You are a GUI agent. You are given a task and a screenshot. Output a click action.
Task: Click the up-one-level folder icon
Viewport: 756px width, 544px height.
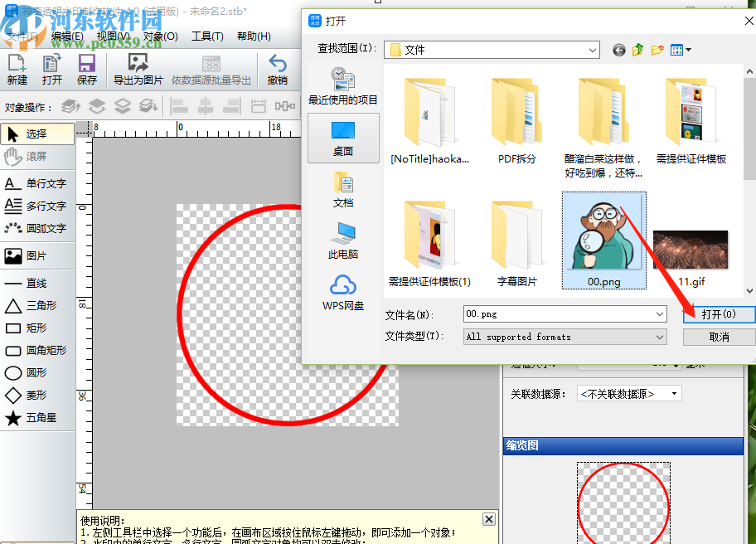[638, 50]
